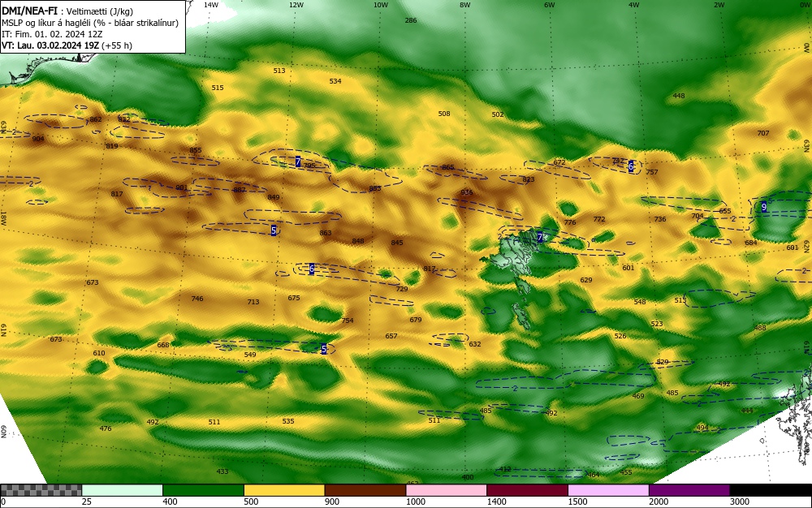Image resolution: width=812 pixels, height=508 pixels.
Task: Click the 'IT: Fim. 01. 02. 2024 12Z' line
Action: pyautogui.click(x=52, y=34)
